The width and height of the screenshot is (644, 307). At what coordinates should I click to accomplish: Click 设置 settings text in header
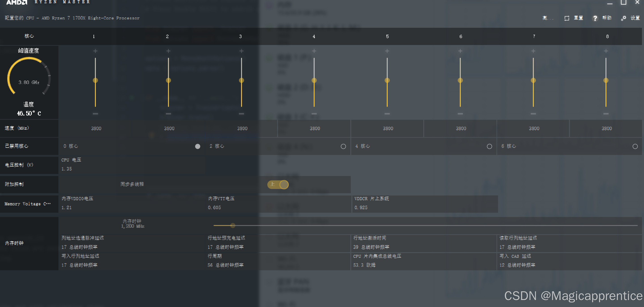(635, 18)
